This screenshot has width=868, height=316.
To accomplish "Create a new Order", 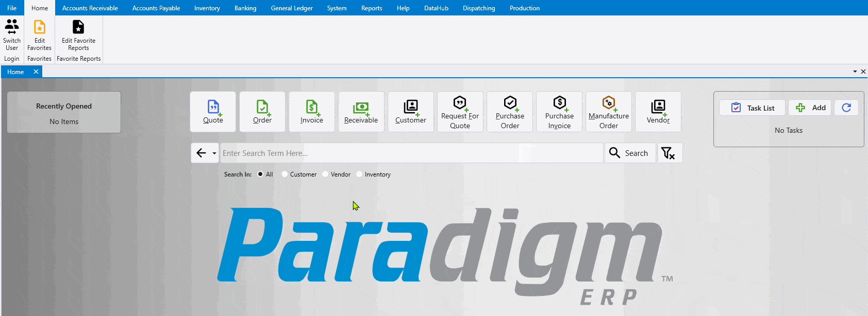I will (x=262, y=112).
